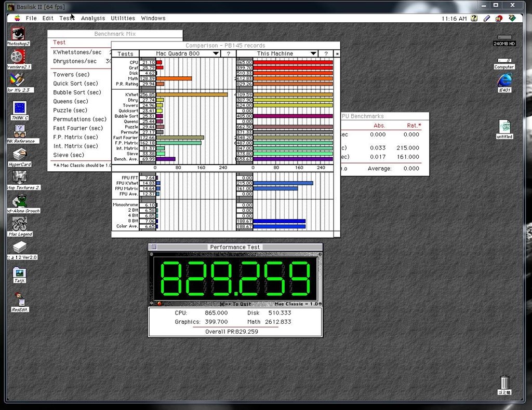Click Int. Matrix (sec) in Benchmark Mix
Screen dimensions: 532x410
[x=75, y=146]
